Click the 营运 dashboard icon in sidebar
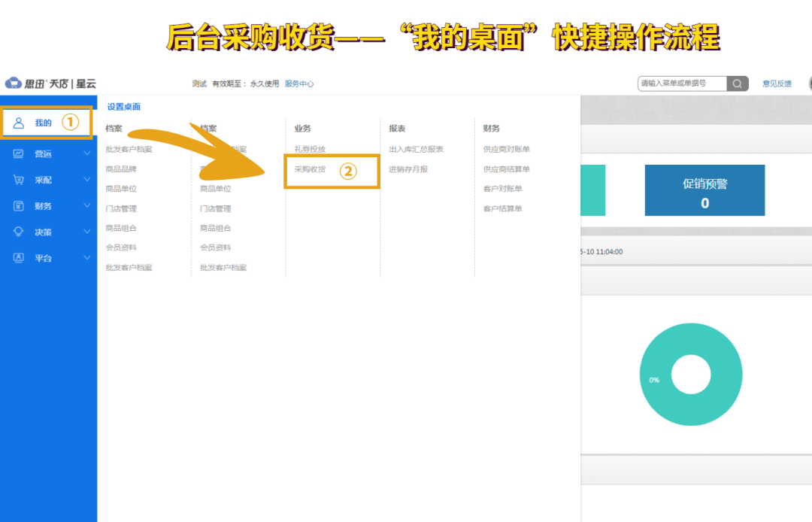Viewport: 812px width, 522px height. (18, 153)
